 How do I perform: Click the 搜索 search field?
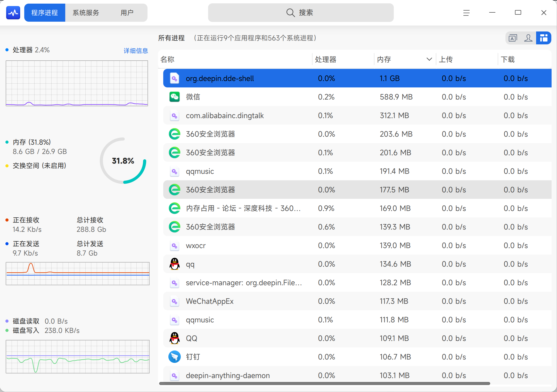pos(301,13)
